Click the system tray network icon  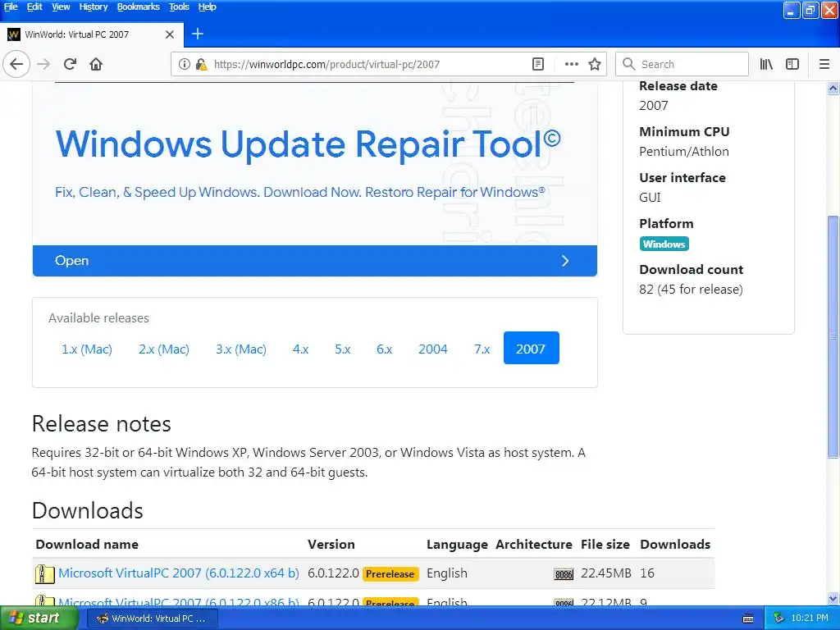(779, 619)
